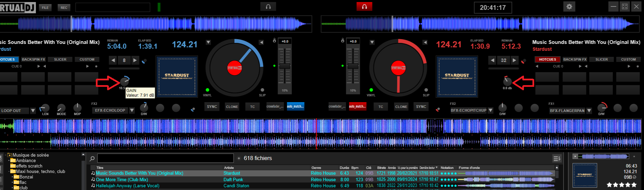This screenshot has width=644, height=190.
Task: Click red loop knob icon beside right loop size
Action: click(x=523, y=61)
